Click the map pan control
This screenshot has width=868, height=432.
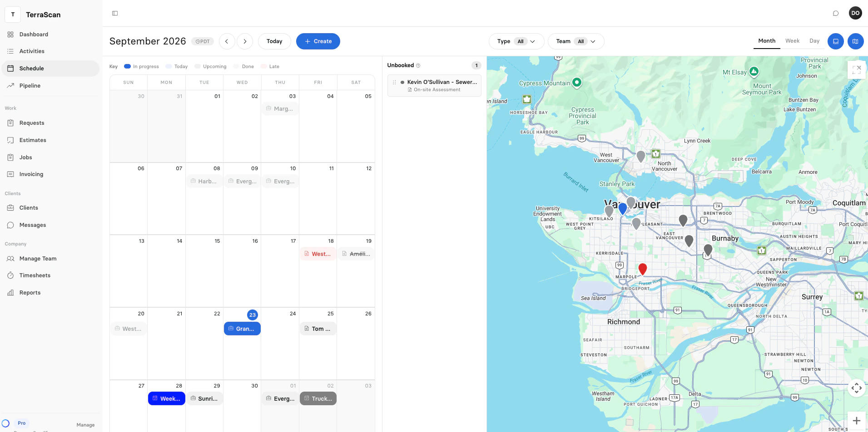coord(857,388)
